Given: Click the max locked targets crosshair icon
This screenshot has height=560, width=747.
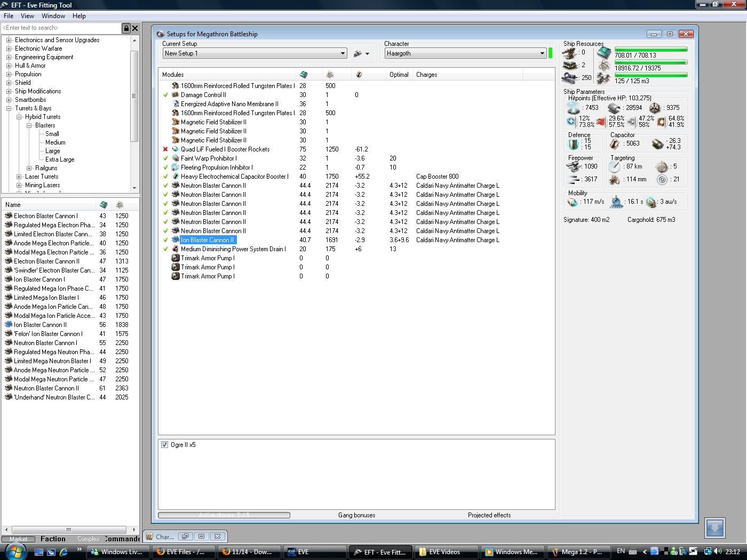Looking at the screenshot, I should (x=662, y=166).
